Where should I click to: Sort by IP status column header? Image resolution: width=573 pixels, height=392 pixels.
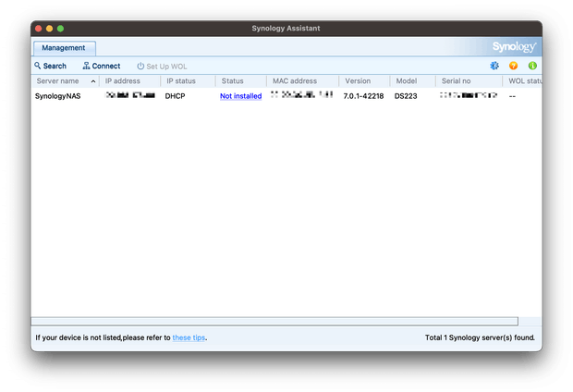[188, 81]
